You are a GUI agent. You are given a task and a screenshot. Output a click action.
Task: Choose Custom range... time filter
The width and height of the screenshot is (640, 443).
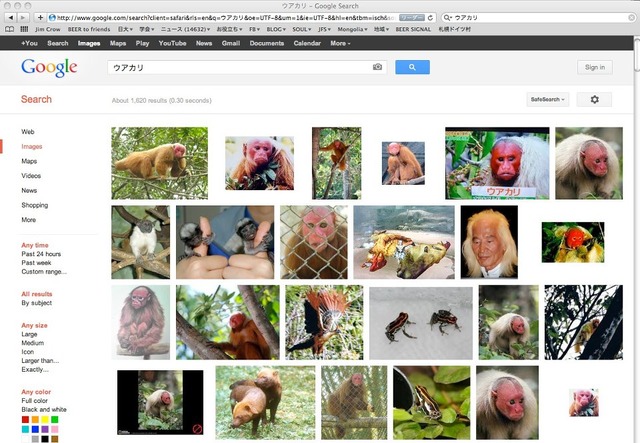click(44, 272)
